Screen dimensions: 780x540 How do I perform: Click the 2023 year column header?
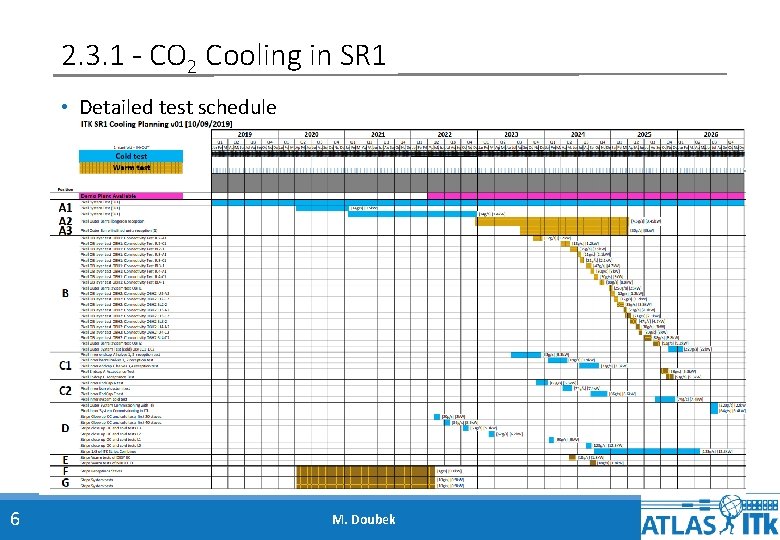(x=511, y=134)
